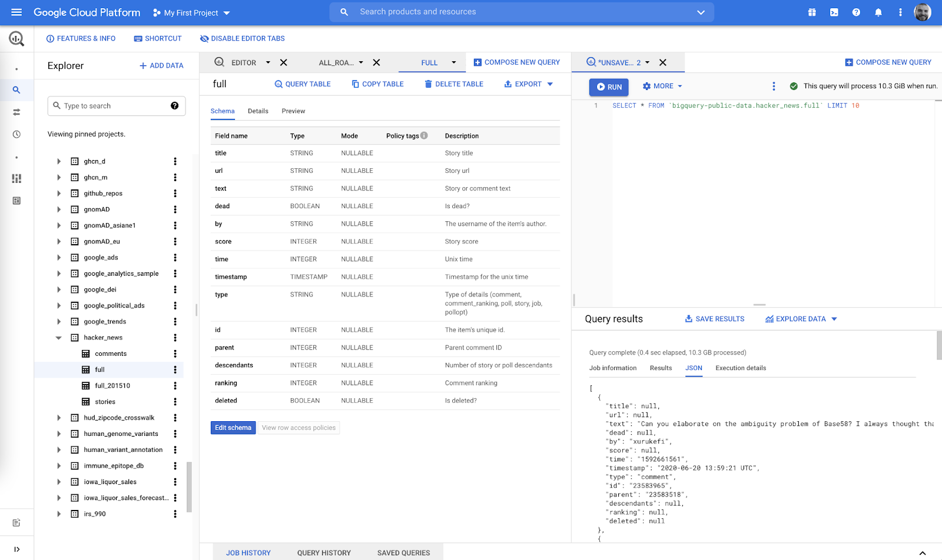
Task: Click Edit schema button
Action: pos(233,428)
